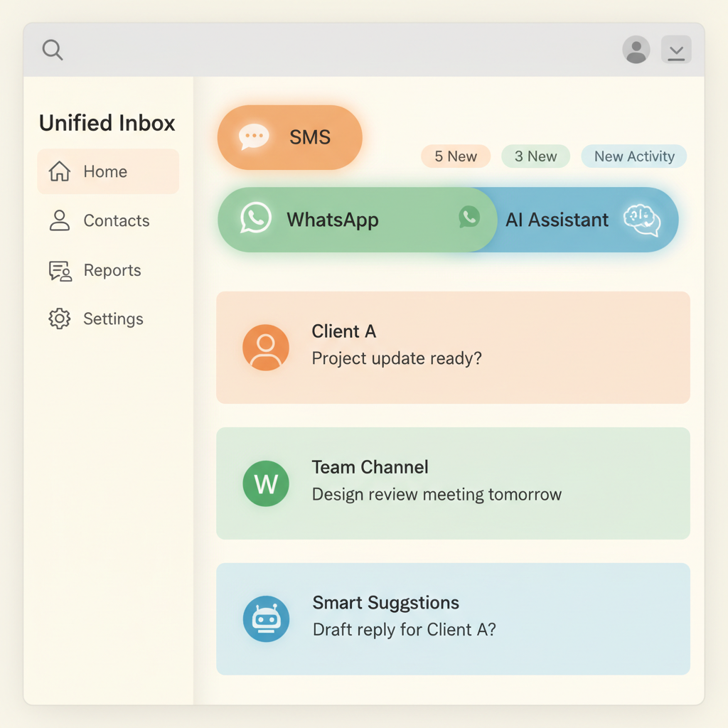Click the Unified Inbox heading

click(x=107, y=123)
